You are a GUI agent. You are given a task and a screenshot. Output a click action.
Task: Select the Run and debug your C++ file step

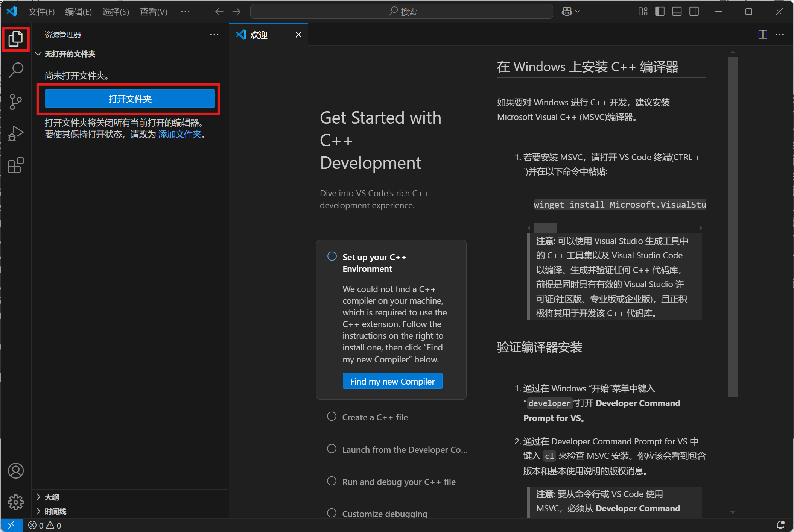tap(399, 482)
